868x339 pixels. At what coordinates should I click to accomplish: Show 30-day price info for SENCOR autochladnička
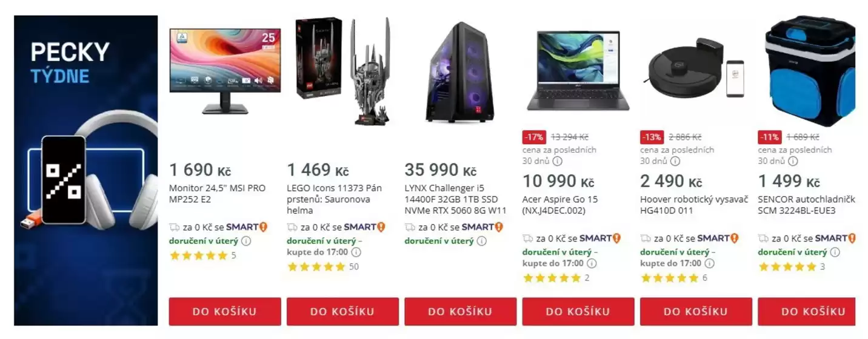tap(793, 162)
